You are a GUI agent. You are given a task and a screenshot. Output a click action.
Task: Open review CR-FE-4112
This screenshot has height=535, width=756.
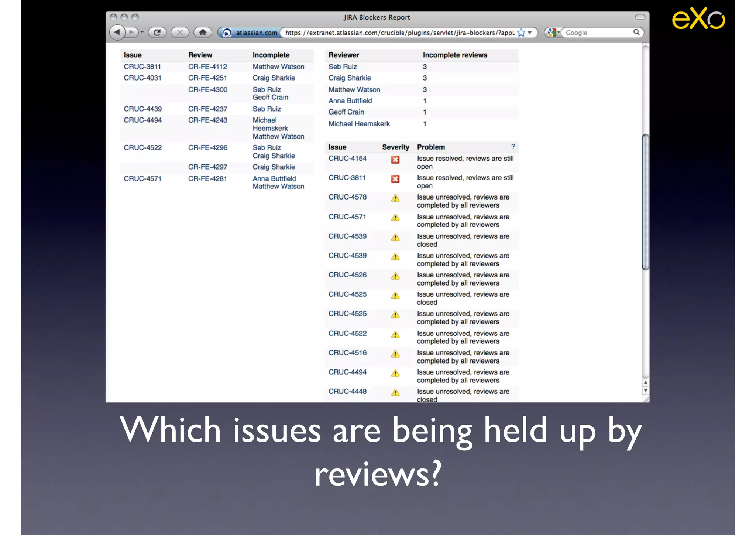(x=207, y=67)
